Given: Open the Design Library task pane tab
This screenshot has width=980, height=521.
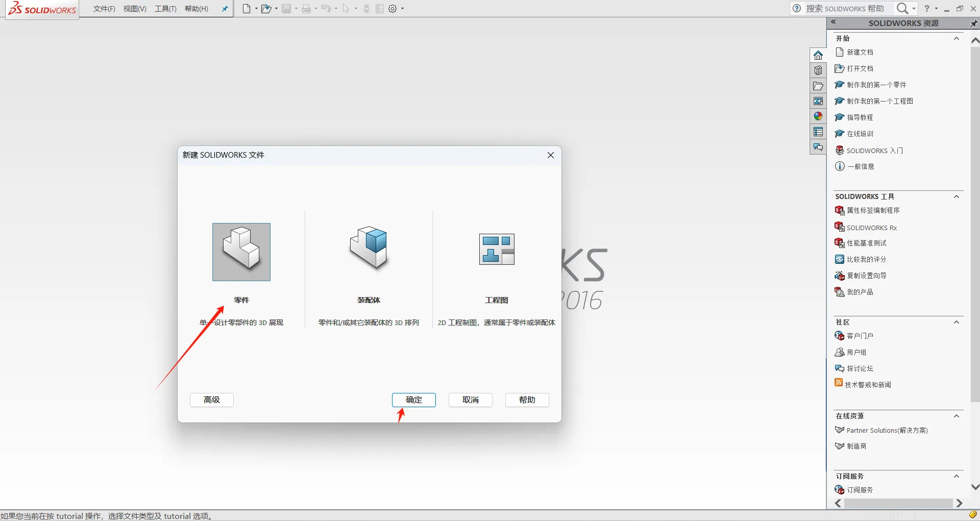Looking at the screenshot, I should click(x=818, y=70).
